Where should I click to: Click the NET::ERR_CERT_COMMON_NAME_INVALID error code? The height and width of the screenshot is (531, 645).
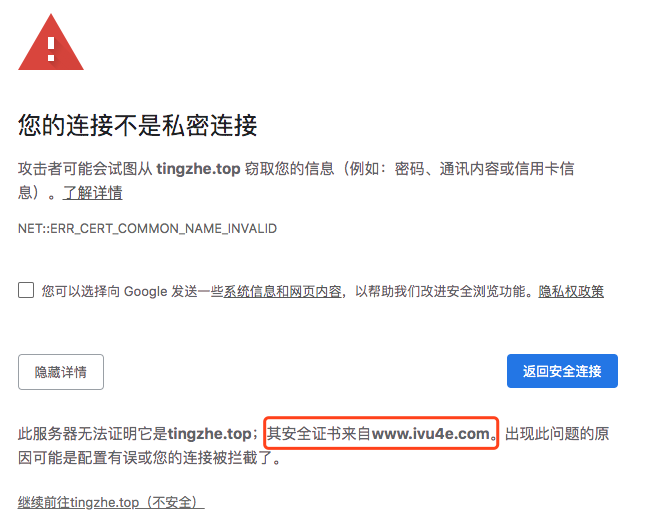pos(147,229)
